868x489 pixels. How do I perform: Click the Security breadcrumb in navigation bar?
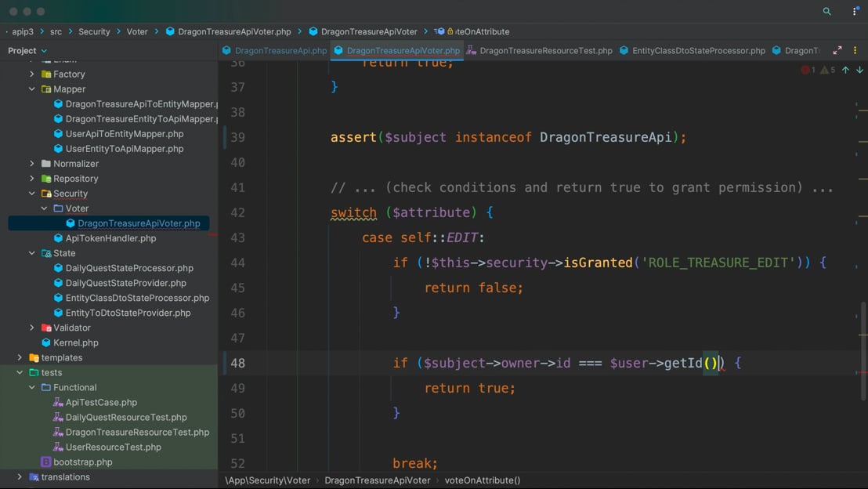pos(94,31)
